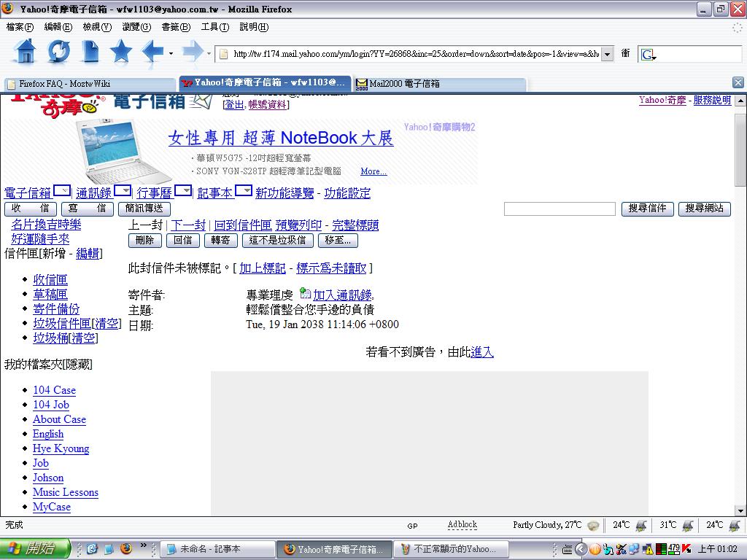Go to the Firefox home page icon
747x560 pixels.
coord(26,52)
